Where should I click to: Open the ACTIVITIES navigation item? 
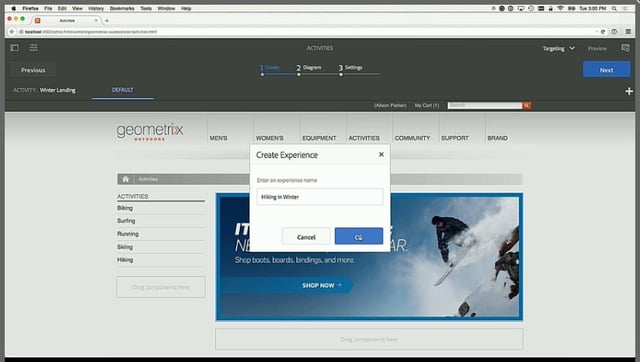364,138
